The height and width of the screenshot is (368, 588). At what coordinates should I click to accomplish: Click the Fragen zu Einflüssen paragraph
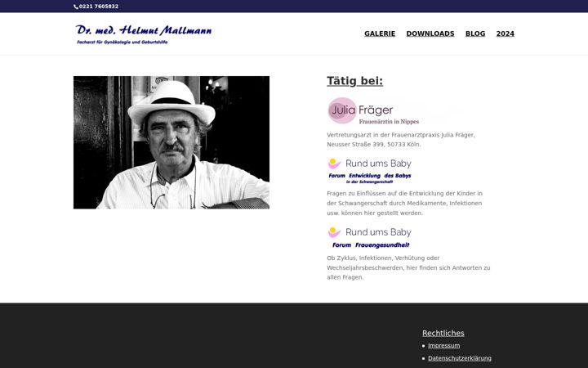[404, 203]
